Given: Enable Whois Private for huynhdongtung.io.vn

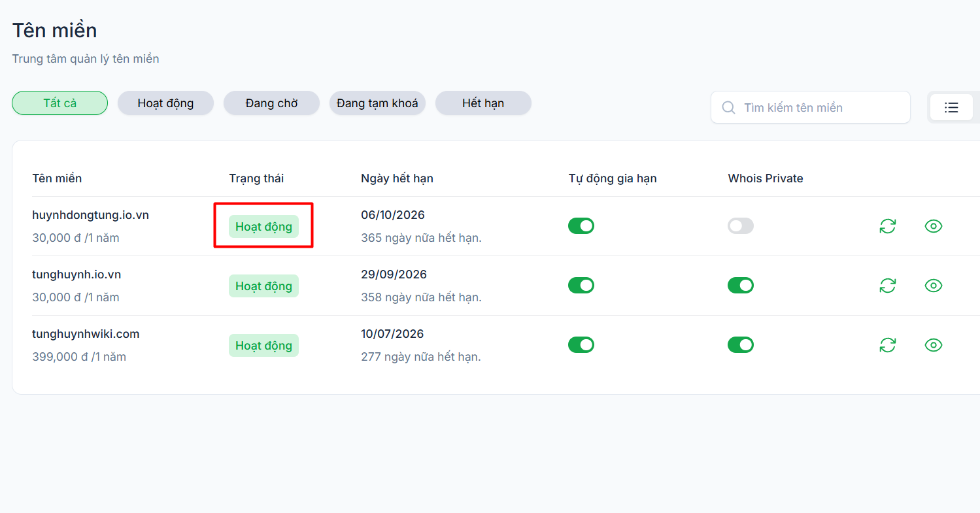Looking at the screenshot, I should (x=741, y=226).
